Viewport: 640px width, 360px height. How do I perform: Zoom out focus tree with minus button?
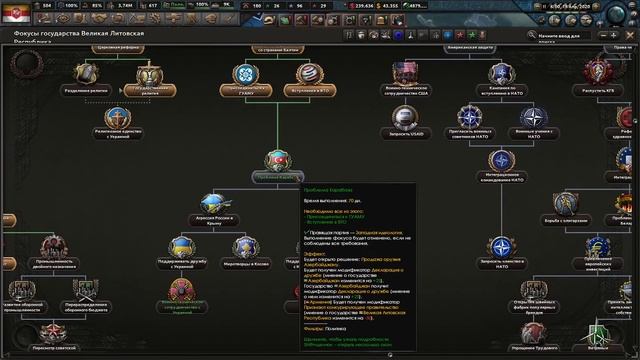pyautogui.click(x=603, y=36)
